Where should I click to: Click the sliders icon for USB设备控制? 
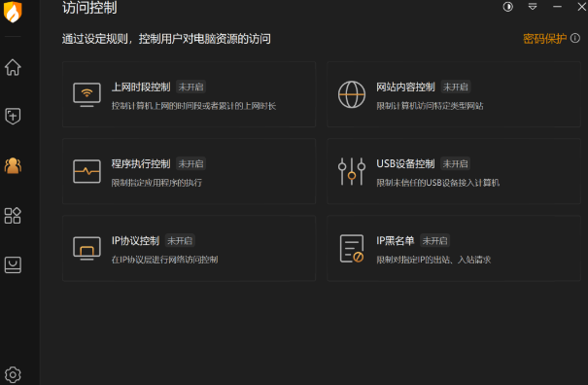pos(352,171)
